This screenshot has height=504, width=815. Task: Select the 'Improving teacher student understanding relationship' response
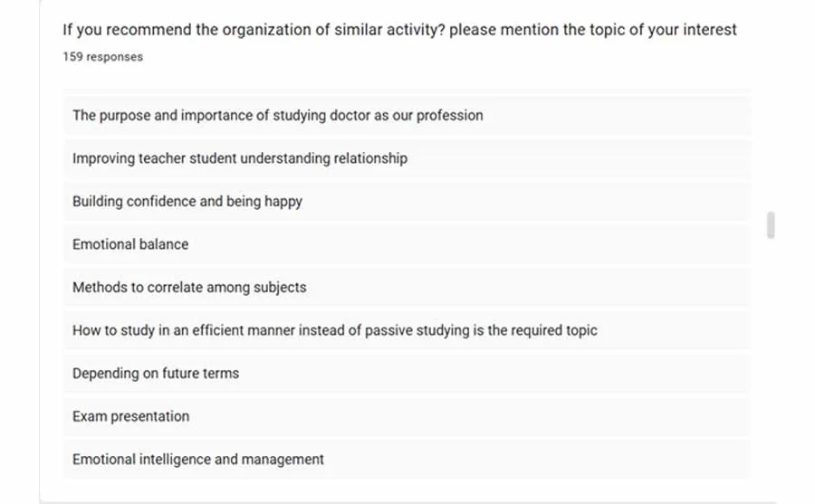pos(240,158)
